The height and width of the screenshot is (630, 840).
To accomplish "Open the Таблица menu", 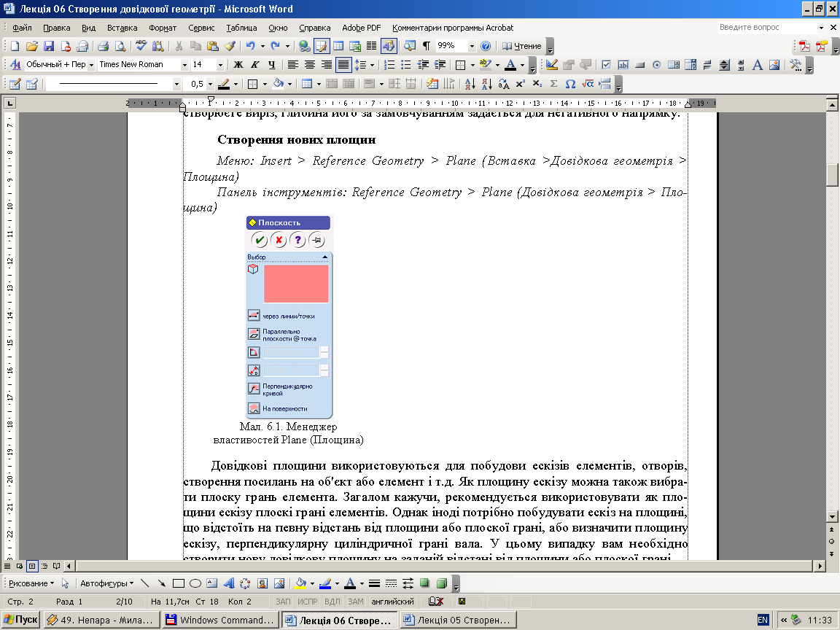I will [241, 28].
